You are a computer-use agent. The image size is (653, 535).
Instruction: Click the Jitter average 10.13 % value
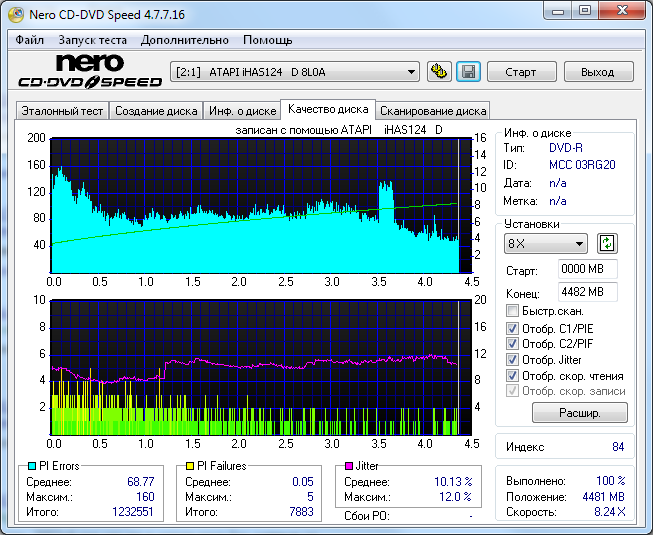point(453,482)
